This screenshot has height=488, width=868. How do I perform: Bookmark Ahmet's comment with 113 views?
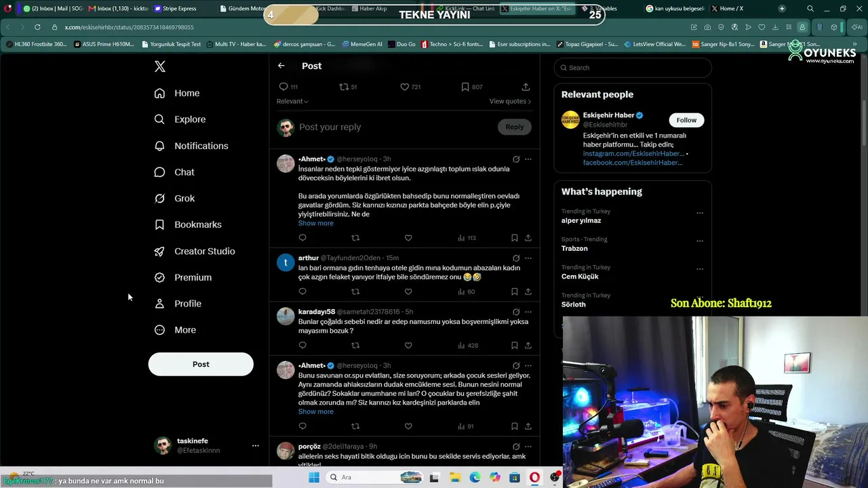point(515,238)
